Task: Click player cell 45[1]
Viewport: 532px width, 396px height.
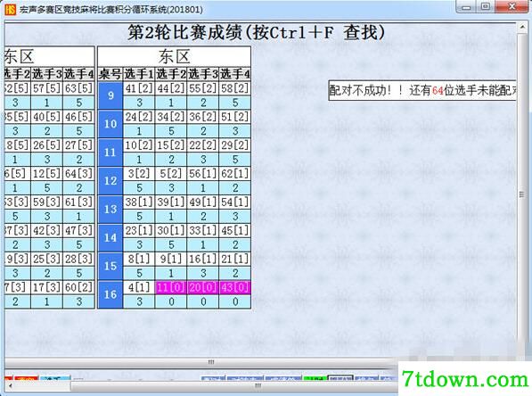Action: [234, 231]
